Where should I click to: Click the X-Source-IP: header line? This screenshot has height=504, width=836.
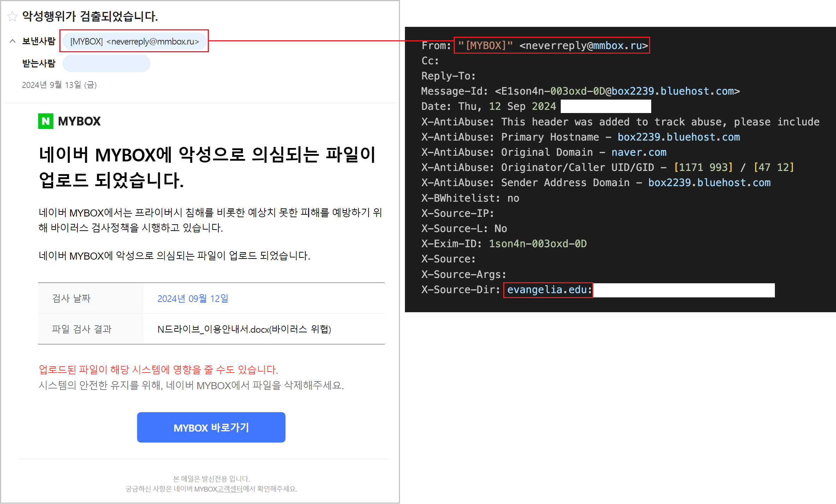458,213
